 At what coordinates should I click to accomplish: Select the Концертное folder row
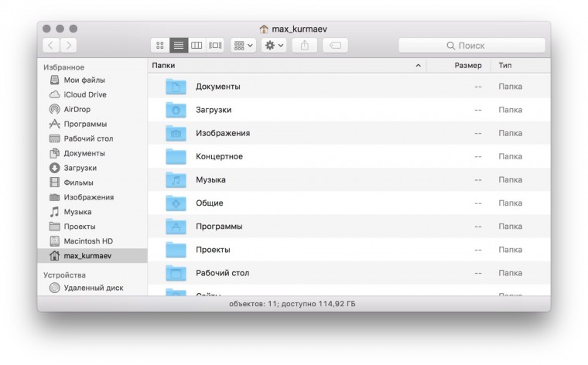[x=219, y=157]
